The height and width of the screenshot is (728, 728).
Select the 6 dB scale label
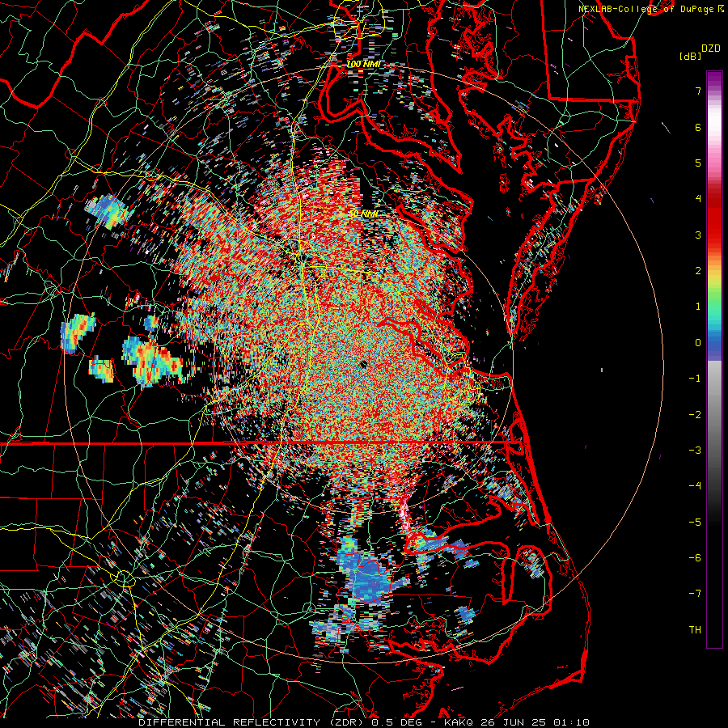(x=698, y=127)
